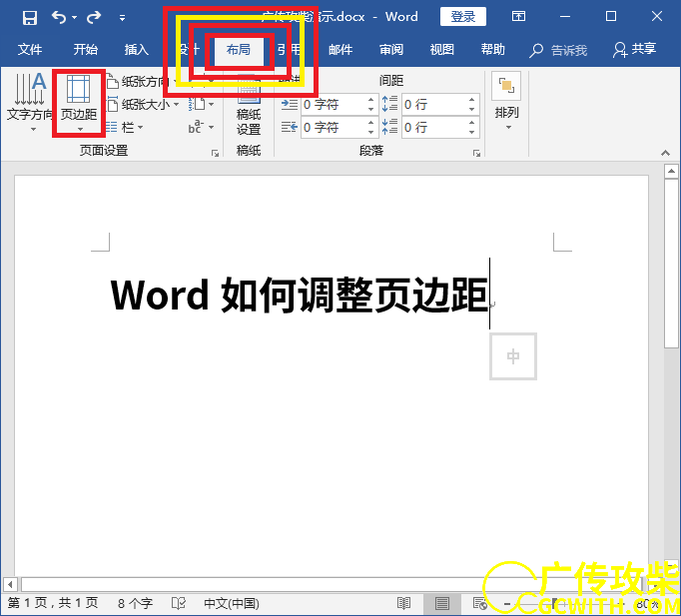
Task: Click the 共享 share button
Action: (634, 50)
